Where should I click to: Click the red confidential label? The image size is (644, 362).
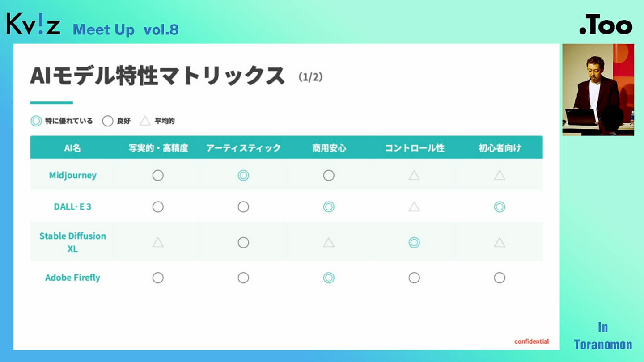531,341
